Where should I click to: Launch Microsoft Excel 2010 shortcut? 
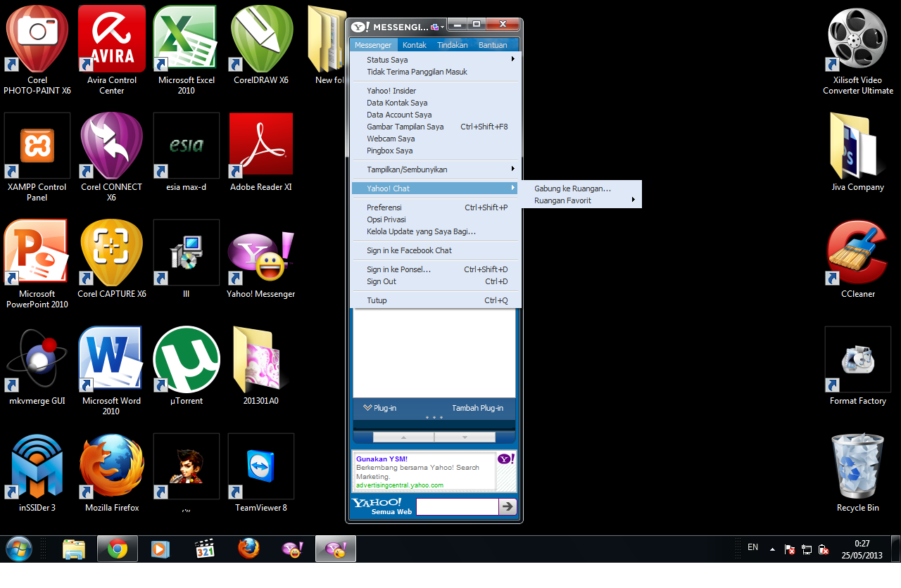click(x=187, y=49)
